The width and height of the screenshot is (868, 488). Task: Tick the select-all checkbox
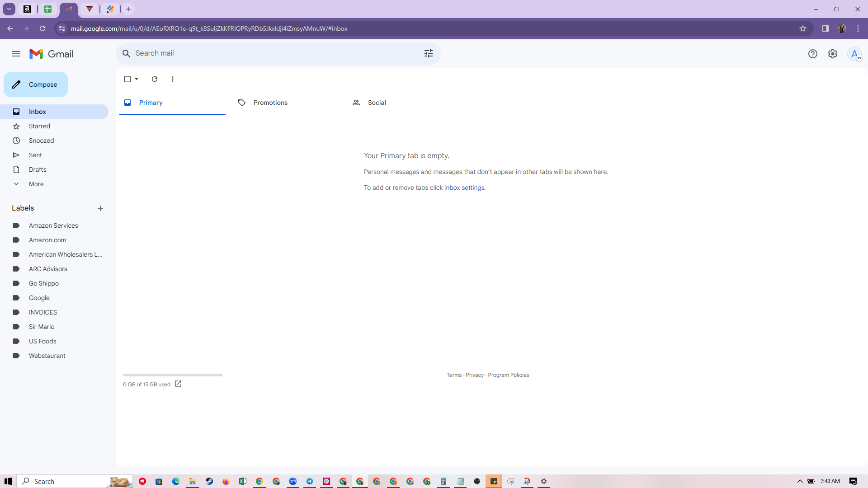127,79
